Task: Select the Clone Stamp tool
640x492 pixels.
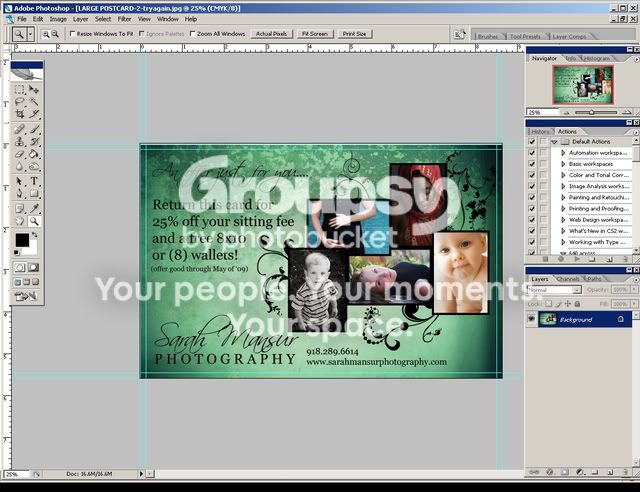Action: click(19, 142)
